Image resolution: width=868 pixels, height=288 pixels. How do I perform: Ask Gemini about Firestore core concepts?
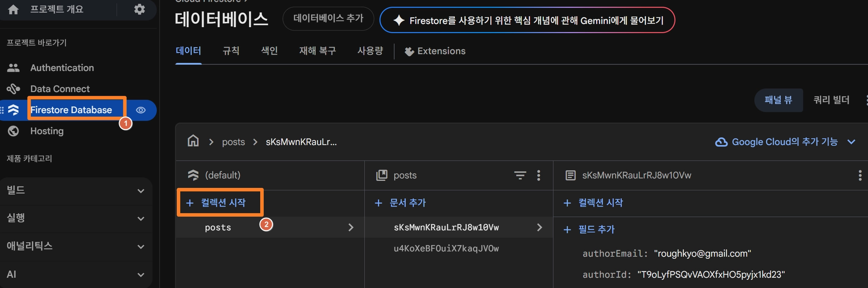pyautogui.click(x=527, y=20)
